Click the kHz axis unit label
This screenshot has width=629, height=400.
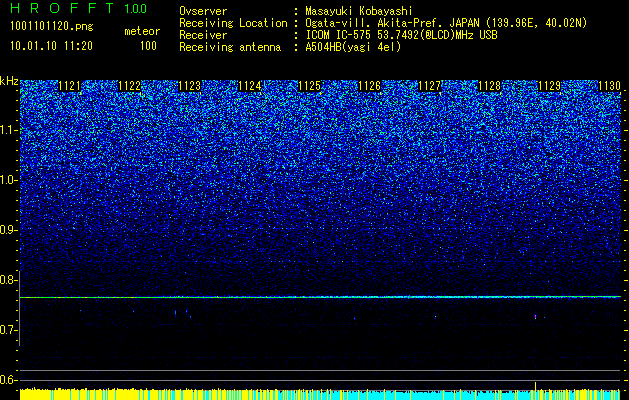(9, 81)
